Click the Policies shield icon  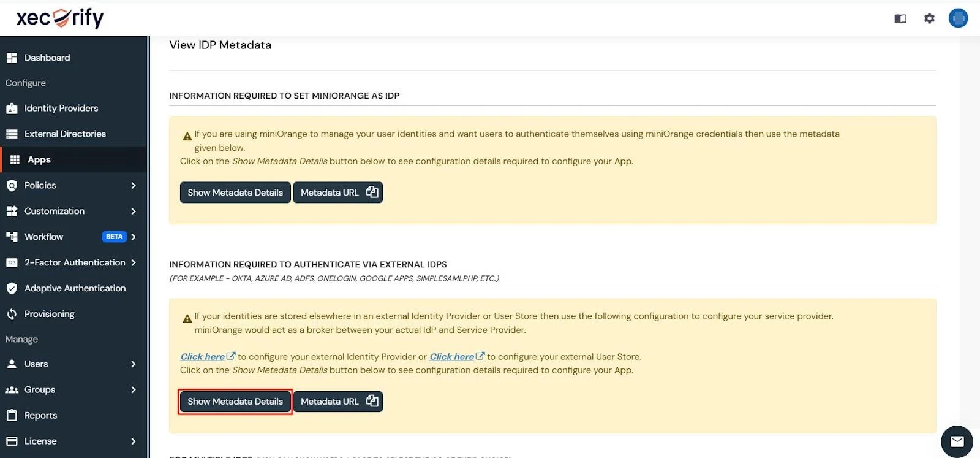12,185
